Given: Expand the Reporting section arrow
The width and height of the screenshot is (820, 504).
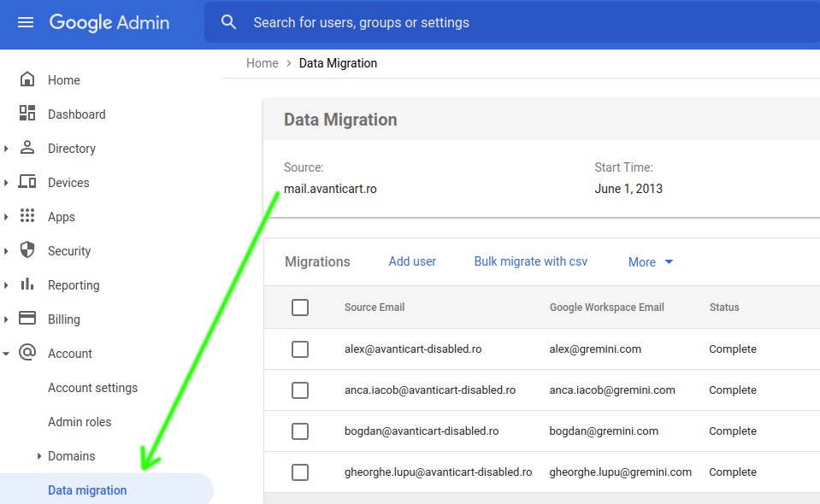Looking at the screenshot, I should point(6,285).
